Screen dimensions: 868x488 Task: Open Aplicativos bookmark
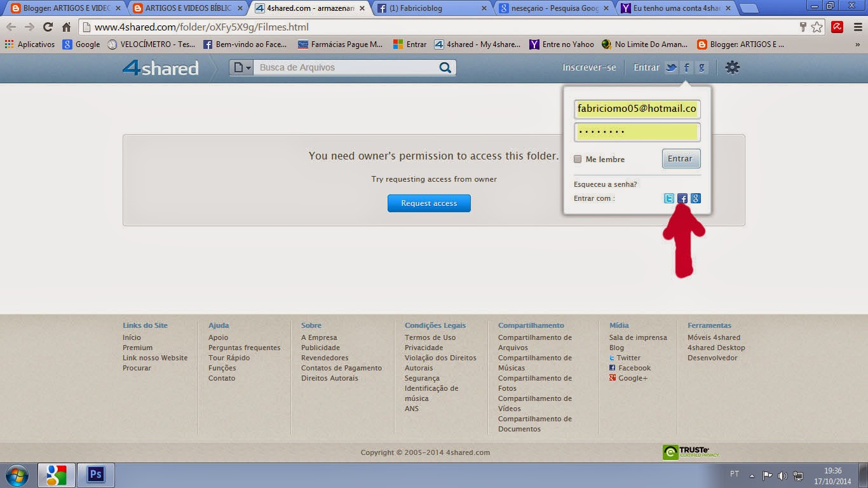[x=30, y=44]
